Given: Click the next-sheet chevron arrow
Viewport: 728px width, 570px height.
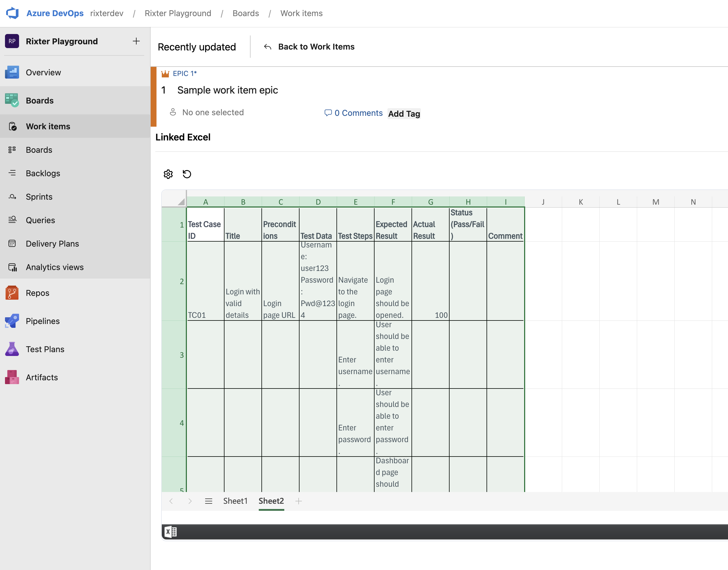Looking at the screenshot, I should tap(190, 501).
